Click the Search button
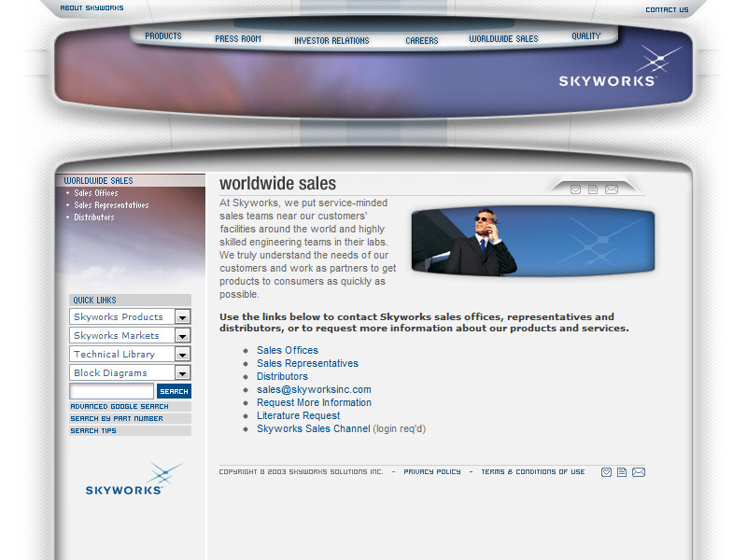Screen dimensions: 747x560 click(x=174, y=391)
